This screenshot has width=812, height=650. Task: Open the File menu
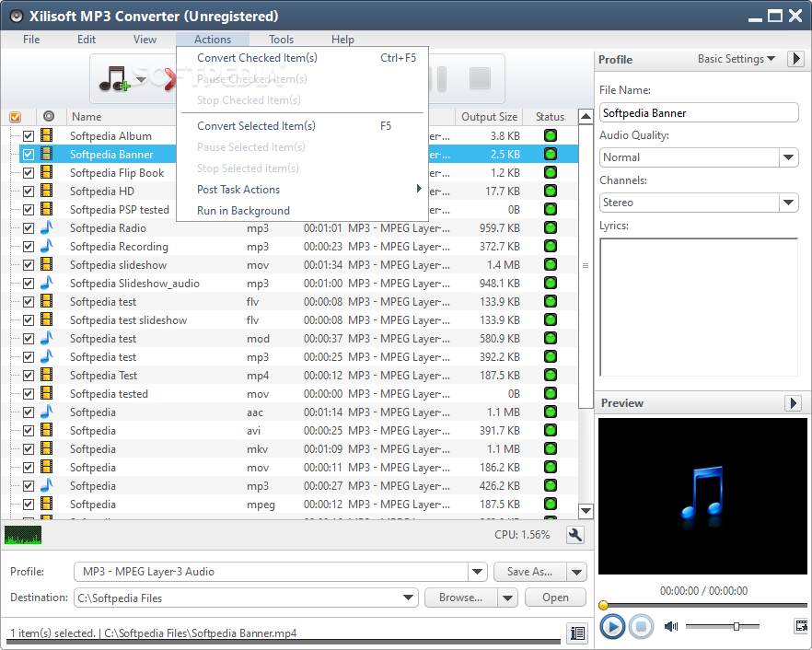coord(31,40)
